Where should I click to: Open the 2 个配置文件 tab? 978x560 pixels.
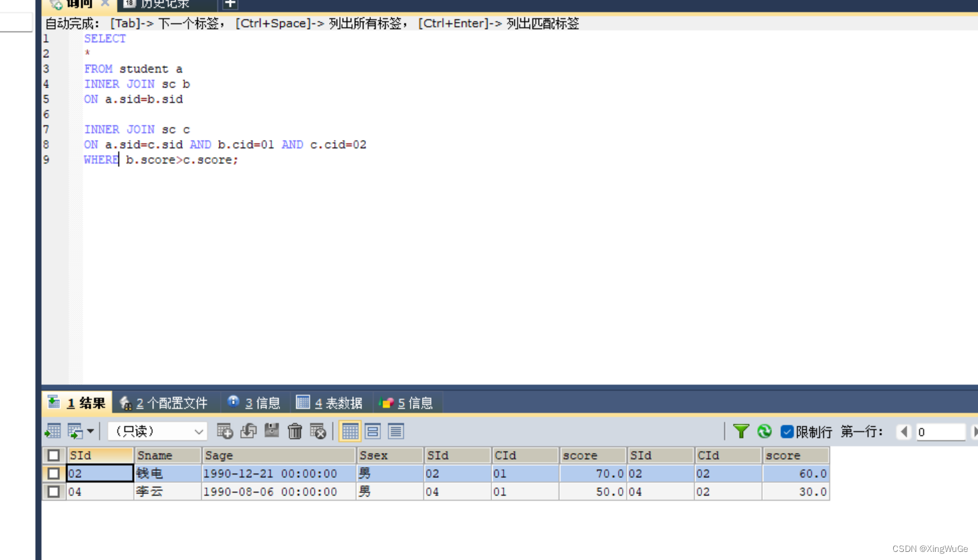164,403
